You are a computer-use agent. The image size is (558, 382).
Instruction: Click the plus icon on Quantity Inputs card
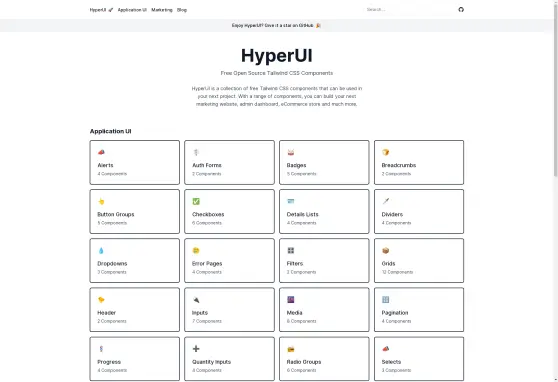click(x=196, y=349)
